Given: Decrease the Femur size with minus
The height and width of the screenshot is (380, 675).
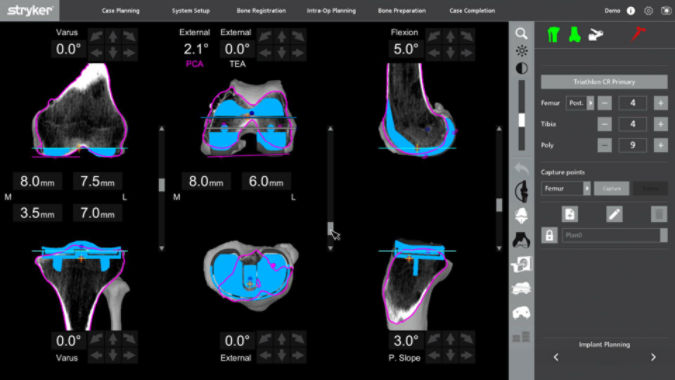Looking at the screenshot, I should coord(604,103).
